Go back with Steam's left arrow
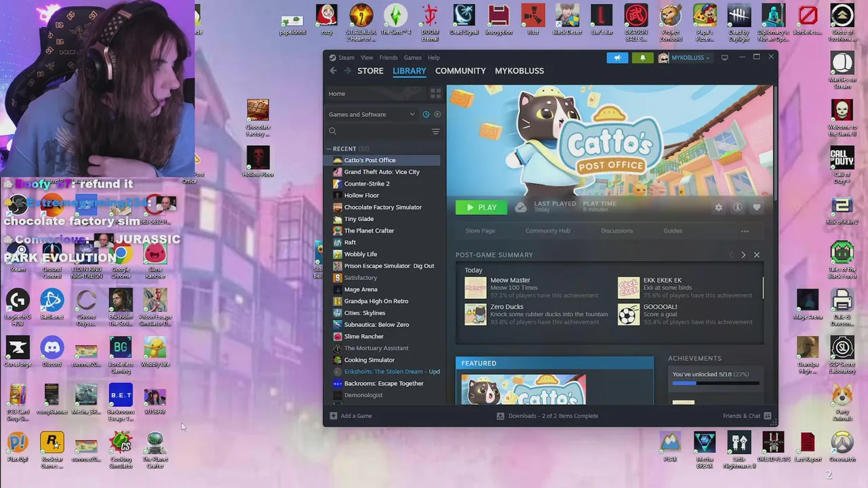Image resolution: width=868 pixels, height=488 pixels. coord(333,70)
